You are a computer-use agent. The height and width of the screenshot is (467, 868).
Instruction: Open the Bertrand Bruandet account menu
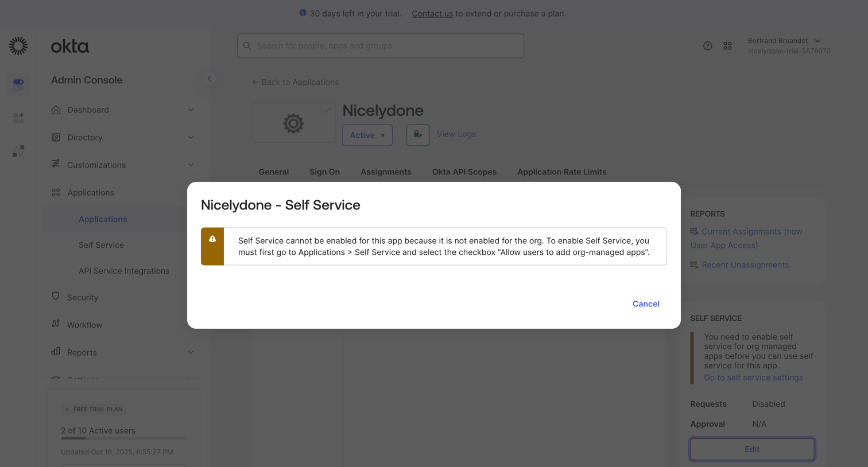[x=789, y=45]
